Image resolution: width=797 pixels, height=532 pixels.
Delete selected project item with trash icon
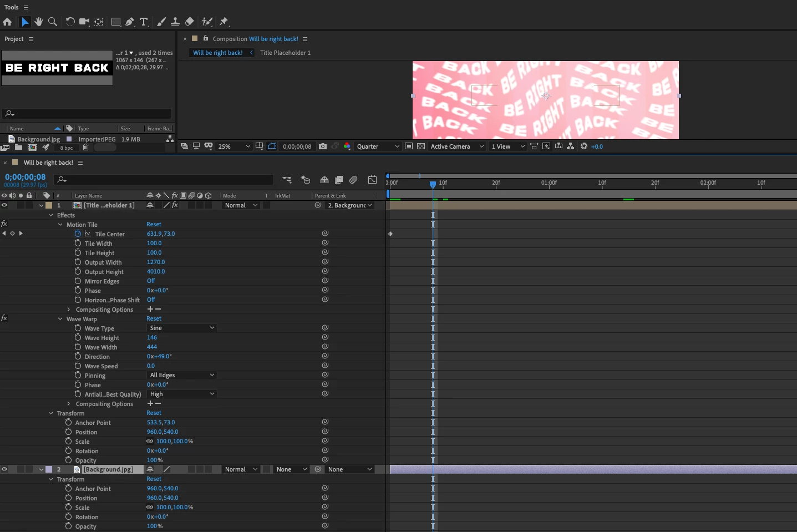pos(85,148)
